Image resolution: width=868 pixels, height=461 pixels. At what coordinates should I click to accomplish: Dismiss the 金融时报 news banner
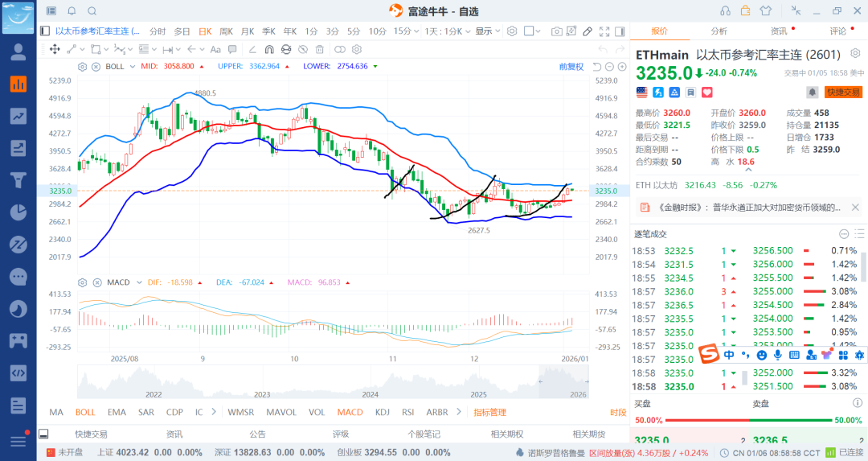coord(856,208)
